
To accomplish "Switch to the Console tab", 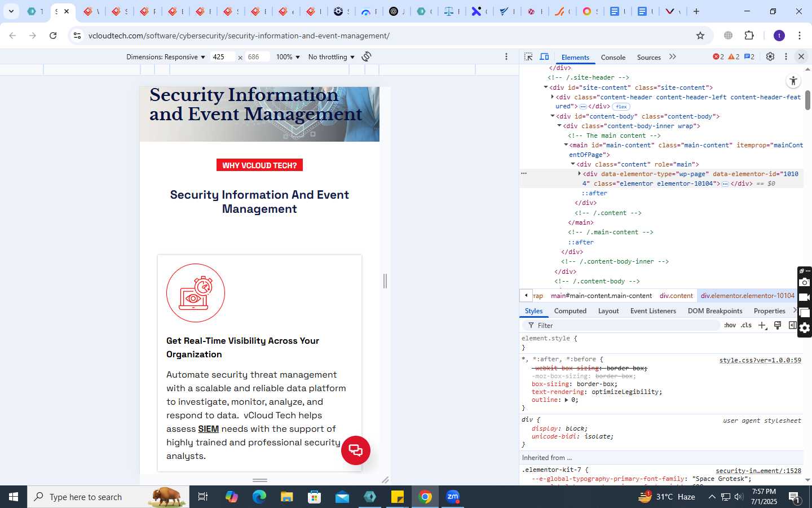I will pos(613,57).
